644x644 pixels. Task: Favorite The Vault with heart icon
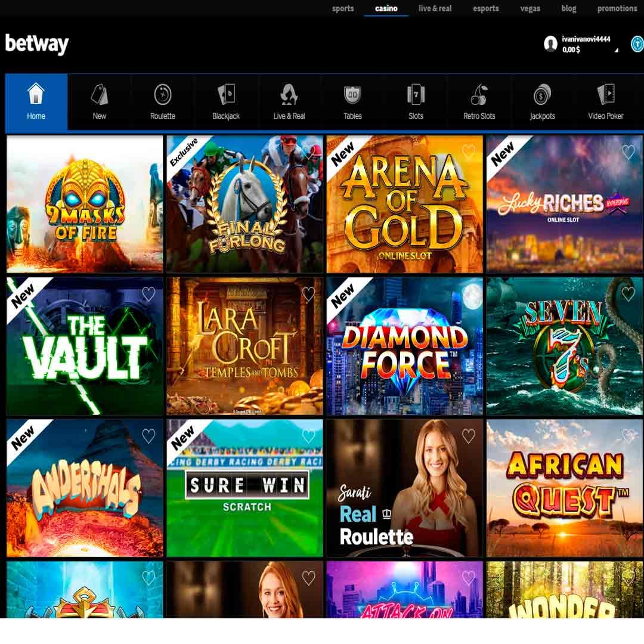pyautogui.click(x=148, y=294)
